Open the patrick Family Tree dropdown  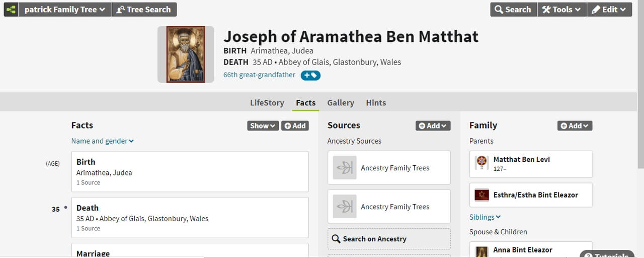(65, 10)
